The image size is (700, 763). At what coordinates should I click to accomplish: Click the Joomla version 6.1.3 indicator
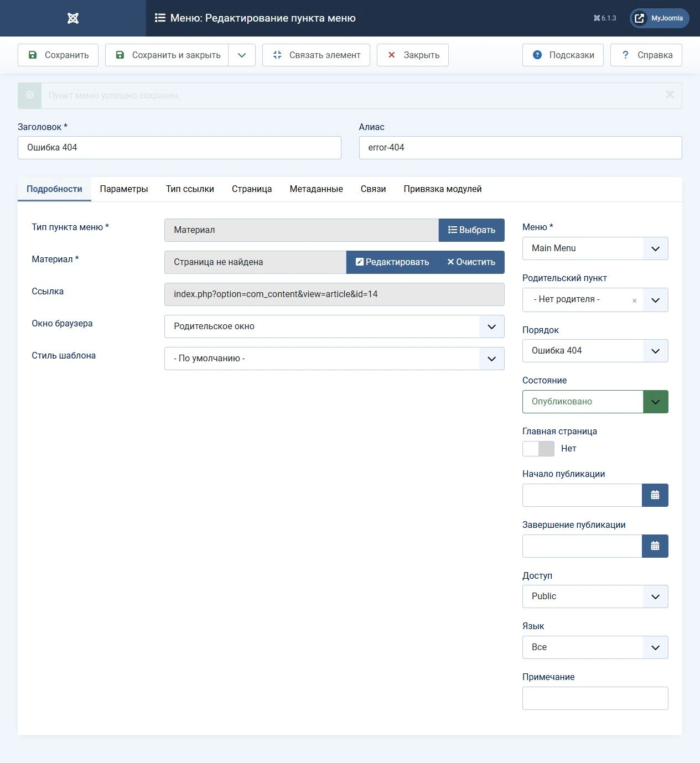(x=605, y=18)
